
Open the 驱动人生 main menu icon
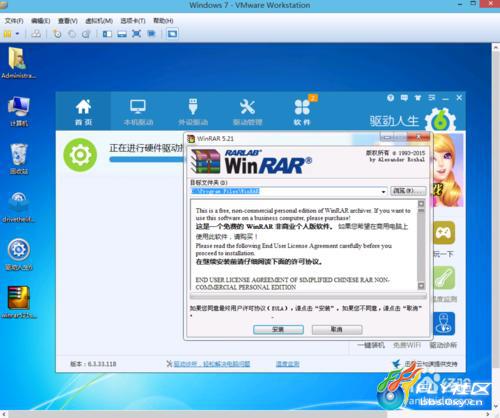click(432, 98)
